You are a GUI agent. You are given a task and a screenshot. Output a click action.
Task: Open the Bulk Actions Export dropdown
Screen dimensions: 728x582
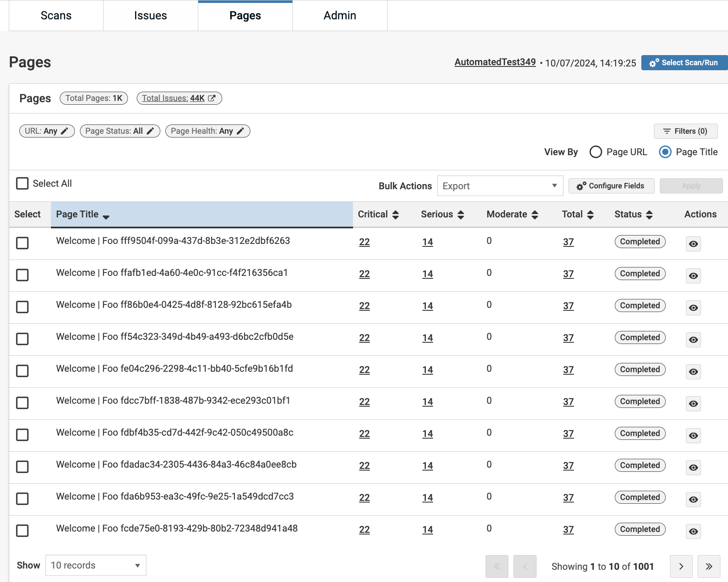point(500,186)
